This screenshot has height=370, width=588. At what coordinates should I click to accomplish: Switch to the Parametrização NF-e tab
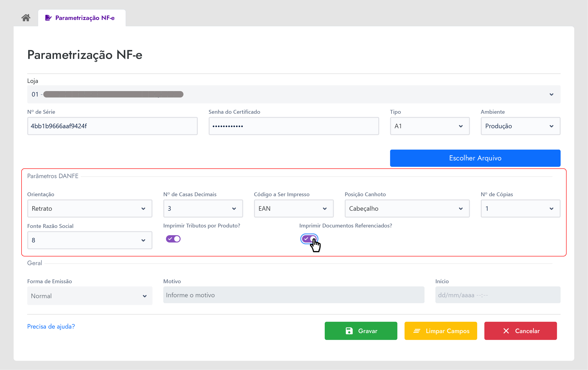[85, 18]
